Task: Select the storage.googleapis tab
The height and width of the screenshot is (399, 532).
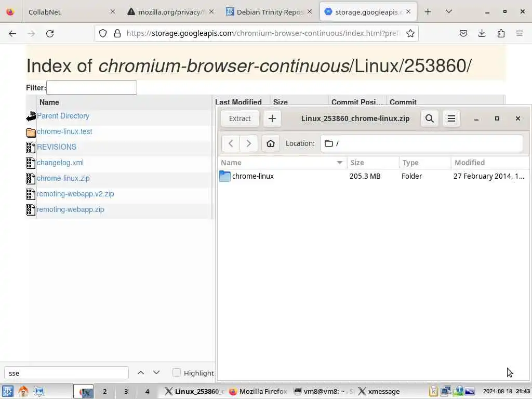Action: 368,12
